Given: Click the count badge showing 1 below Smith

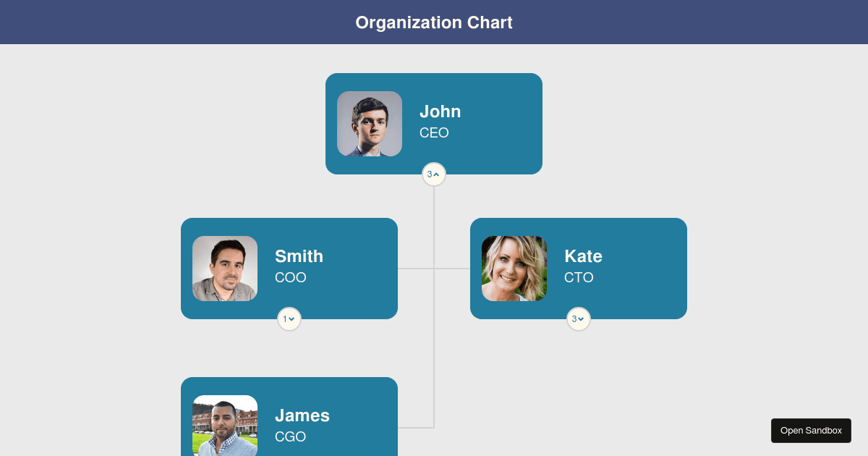Looking at the screenshot, I should click(289, 318).
